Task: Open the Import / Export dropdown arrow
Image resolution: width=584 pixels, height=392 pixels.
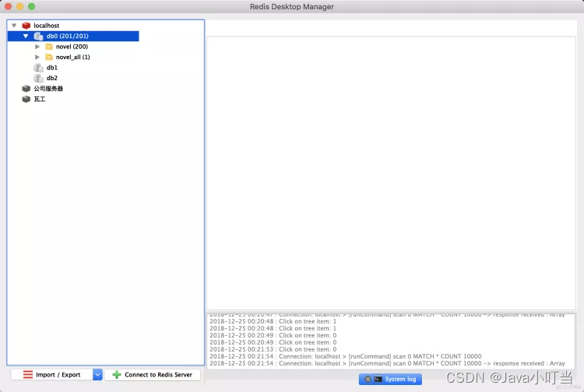Action: coord(97,375)
